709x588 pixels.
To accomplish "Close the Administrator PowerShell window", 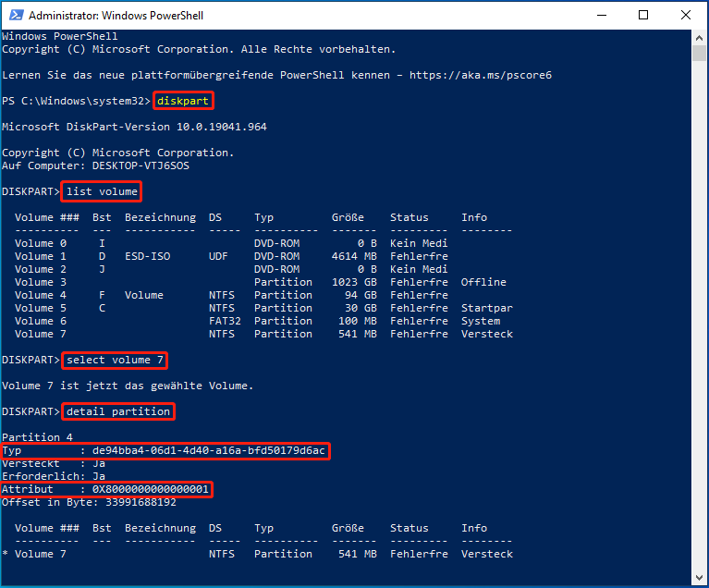I will (x=686, y=16).
